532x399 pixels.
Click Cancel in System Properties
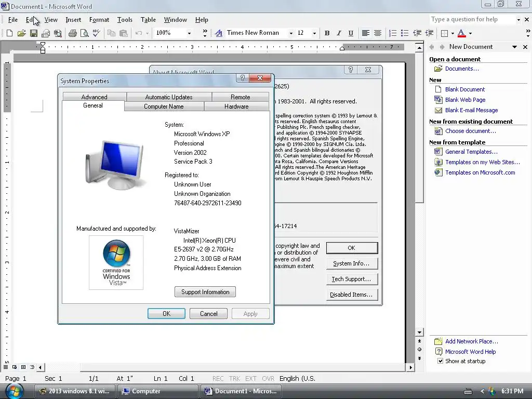tap(209, 313)
